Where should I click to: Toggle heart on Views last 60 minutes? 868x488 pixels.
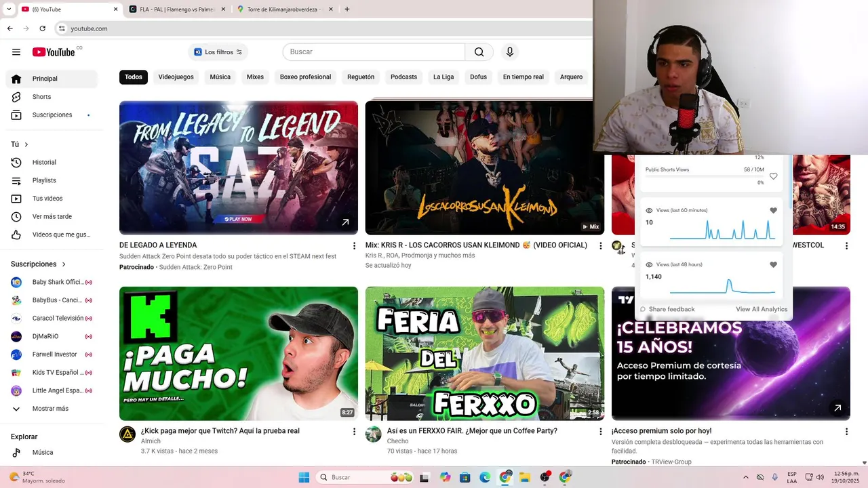[773, 211]
